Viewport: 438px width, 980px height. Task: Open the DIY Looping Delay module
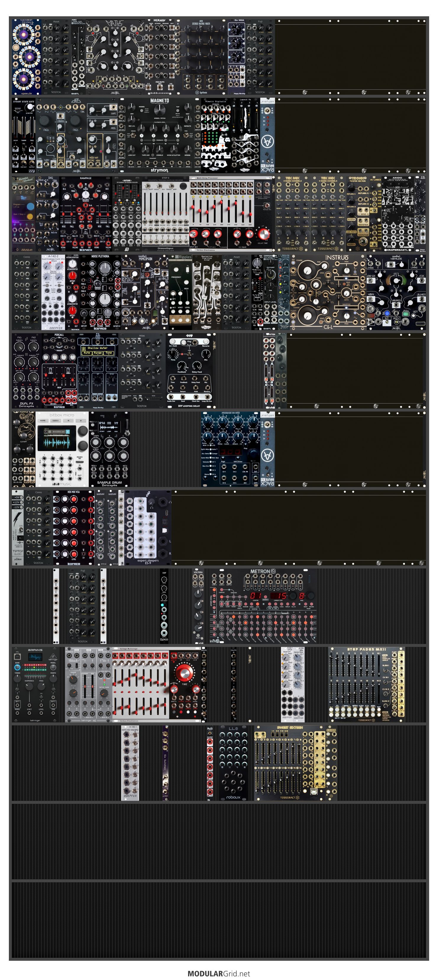[189, 371]
